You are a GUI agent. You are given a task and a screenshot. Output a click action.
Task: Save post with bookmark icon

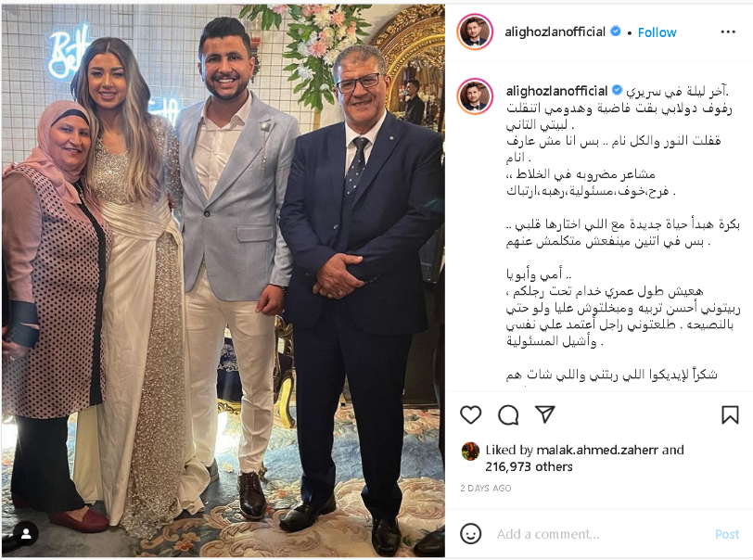(x=730, y=415)
